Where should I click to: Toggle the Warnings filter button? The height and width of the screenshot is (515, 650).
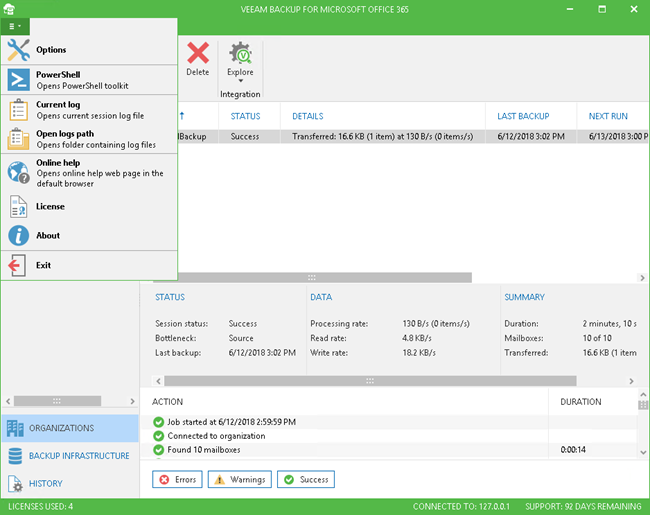240,479
